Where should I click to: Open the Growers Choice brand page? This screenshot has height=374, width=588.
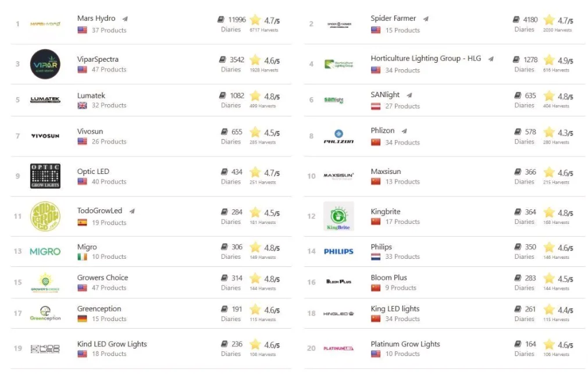click(x=102, y=277)
